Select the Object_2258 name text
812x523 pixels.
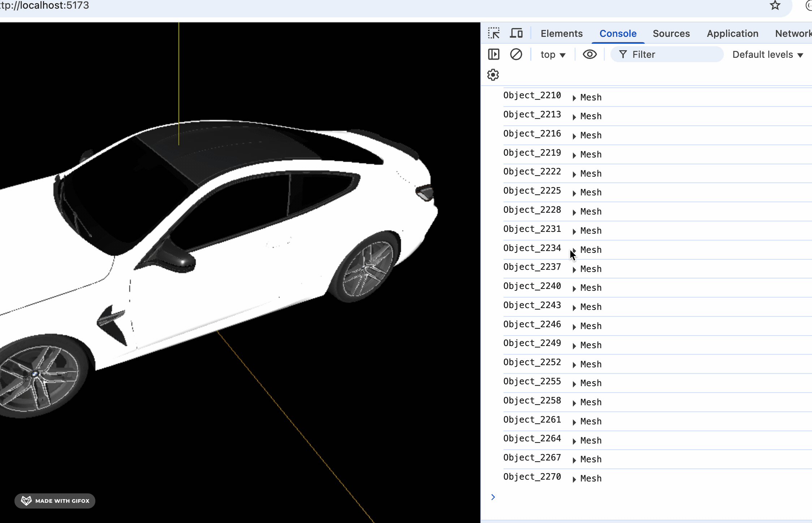[x=532, y=401]
